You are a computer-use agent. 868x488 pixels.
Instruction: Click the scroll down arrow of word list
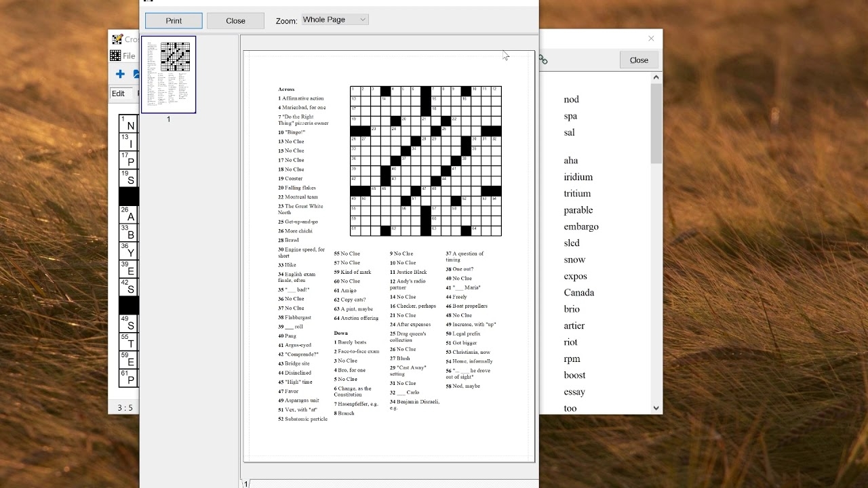click(656, 408)
